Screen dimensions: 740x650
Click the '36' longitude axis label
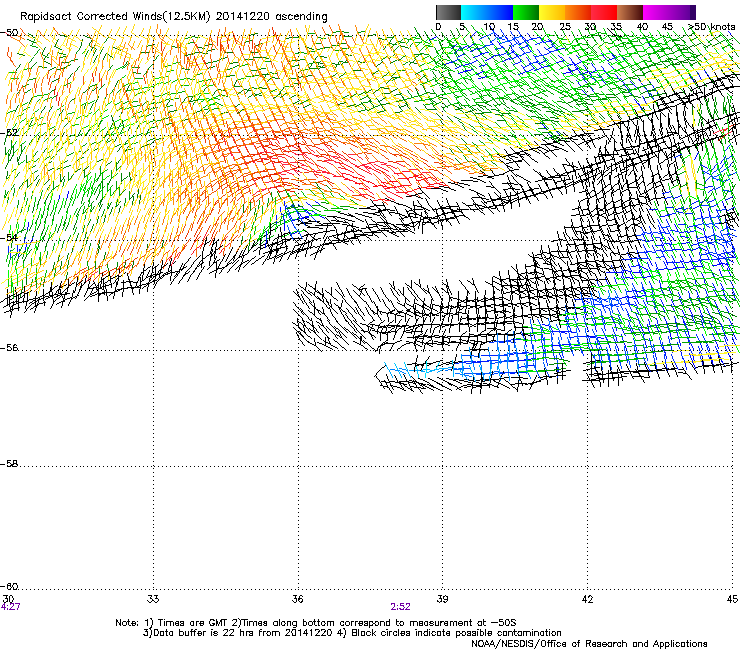coord(297,599)
